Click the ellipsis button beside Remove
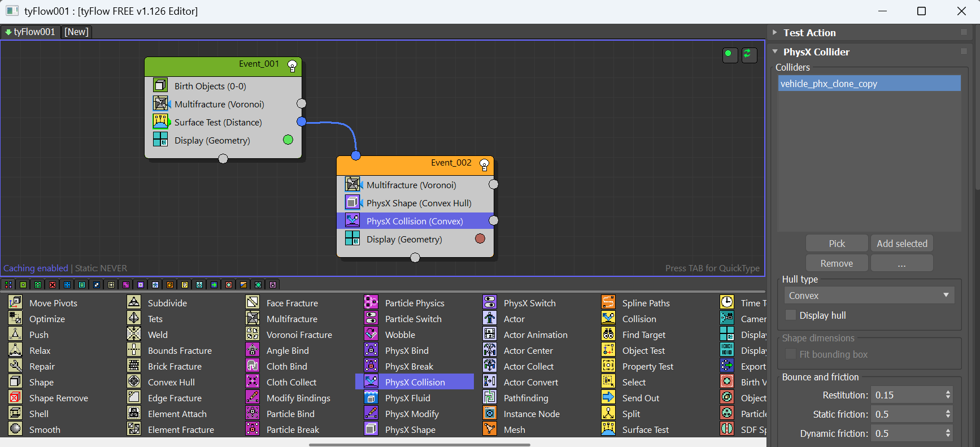Viewport: 980px width, 447px height. click(x=901, y=263)
